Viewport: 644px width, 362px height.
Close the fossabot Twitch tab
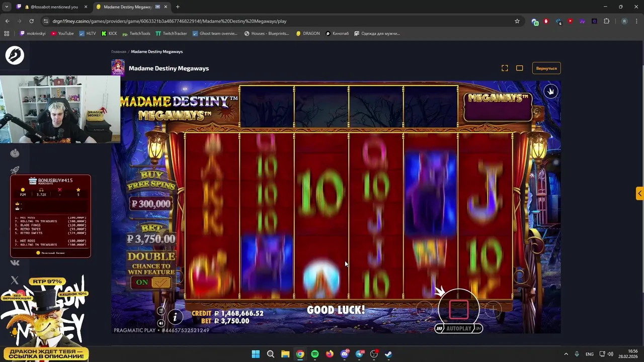(86, 7)
